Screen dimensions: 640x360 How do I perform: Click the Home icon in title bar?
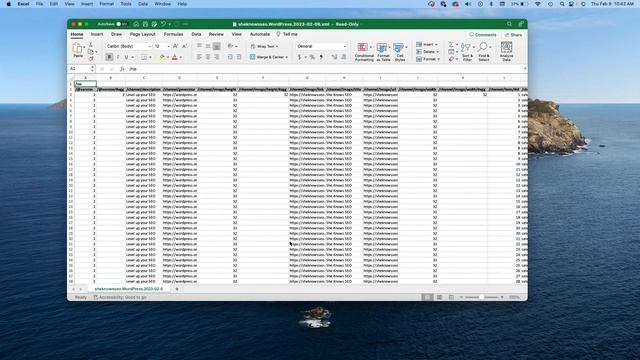[136, 24]
